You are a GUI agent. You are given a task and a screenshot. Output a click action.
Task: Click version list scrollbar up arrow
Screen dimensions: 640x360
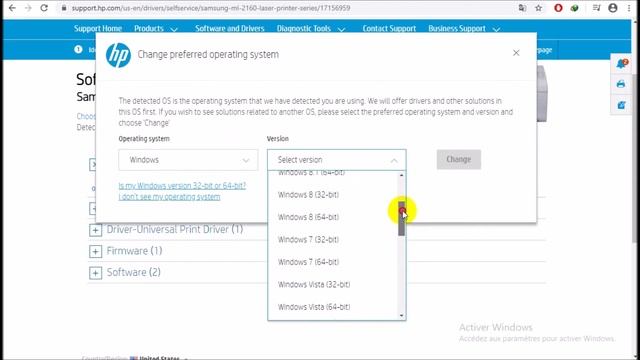coord(402,175)
